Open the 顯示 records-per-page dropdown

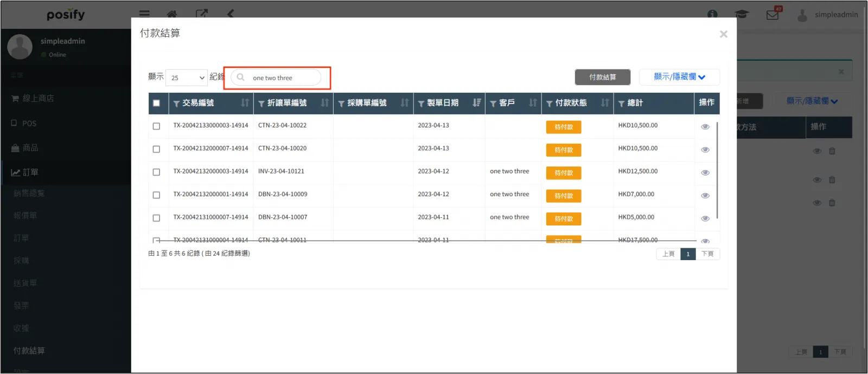point(186,78)
